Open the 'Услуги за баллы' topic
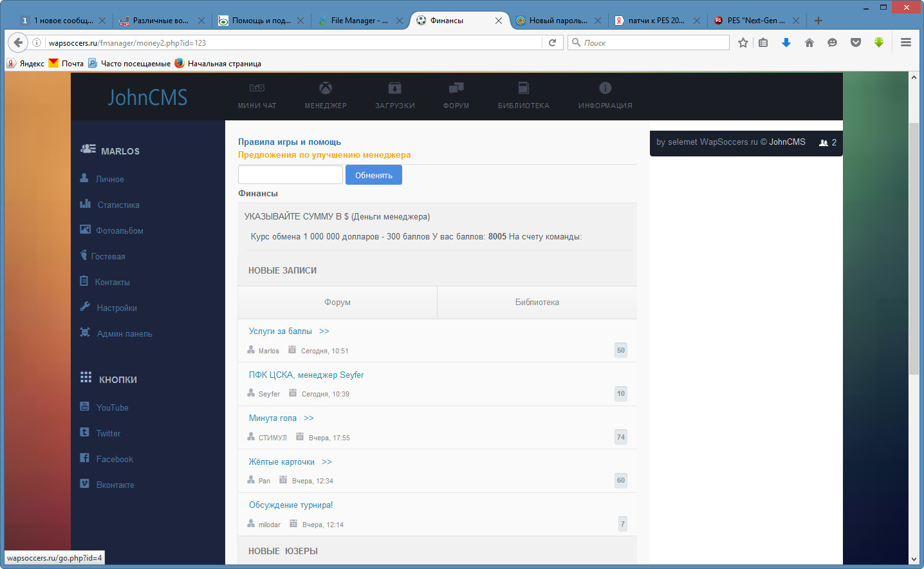This screenshot has height=569, width=924. click(281, 331)
